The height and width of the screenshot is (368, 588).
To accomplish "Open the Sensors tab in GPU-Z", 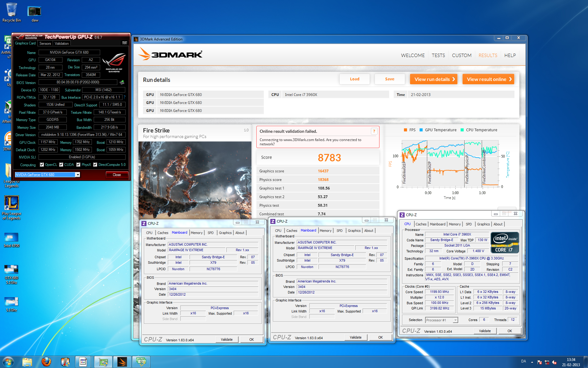I will click(45, 44).
